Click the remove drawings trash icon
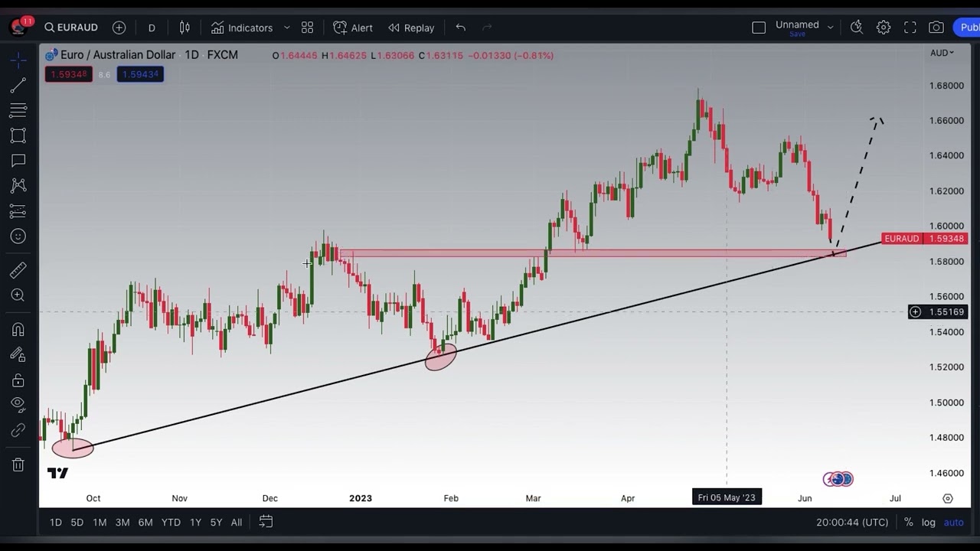Viewport: 980px width, 551px height. (x=18, y=465)
